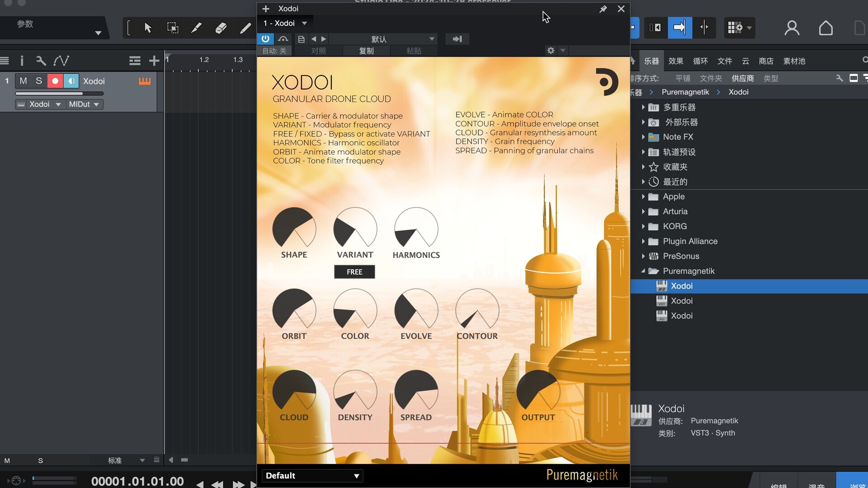Toggle plugin power bypass button
The height and width of the screenshot is (488, 868).
[265, 39]
